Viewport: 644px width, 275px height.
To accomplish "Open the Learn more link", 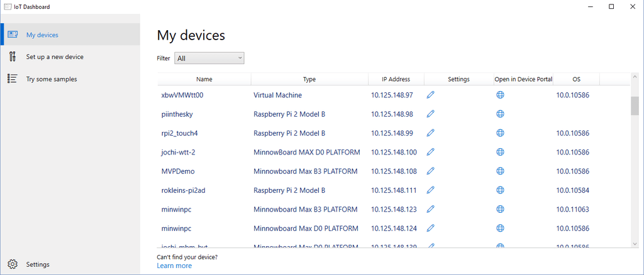I will coord(174,266).
